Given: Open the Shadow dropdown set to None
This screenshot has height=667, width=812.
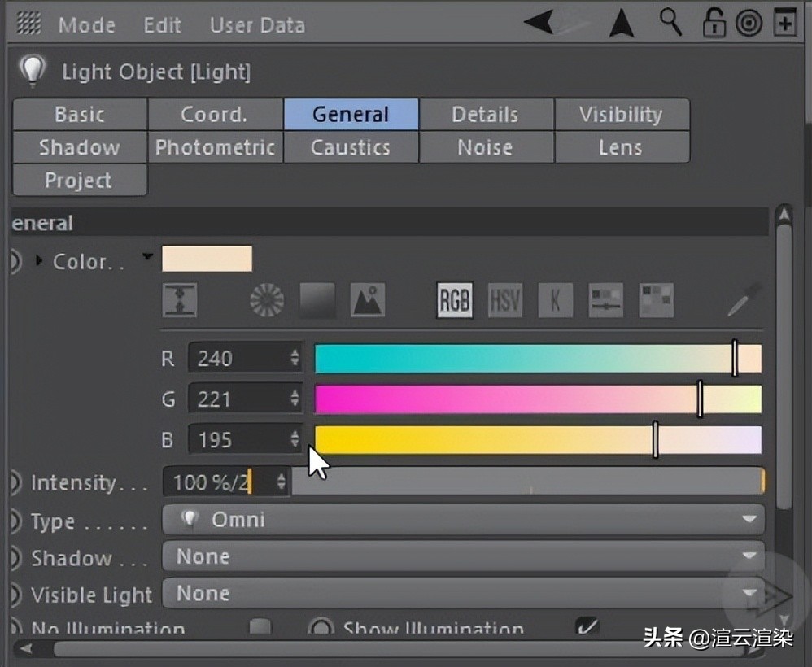Looking at the screenshot, I should click(464, 556).
